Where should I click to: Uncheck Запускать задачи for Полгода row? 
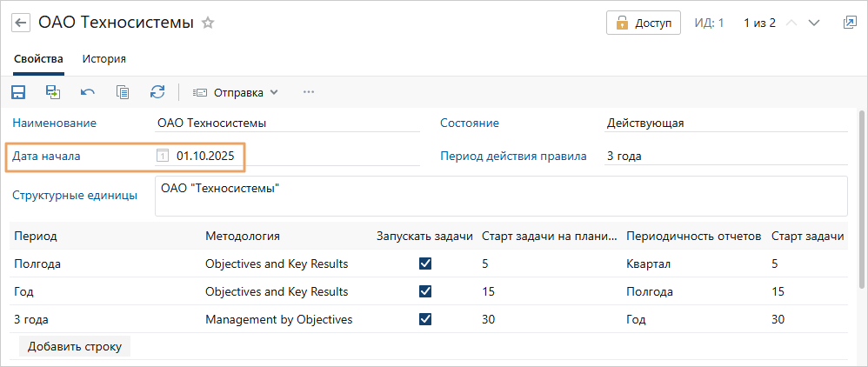coord(425,264)
